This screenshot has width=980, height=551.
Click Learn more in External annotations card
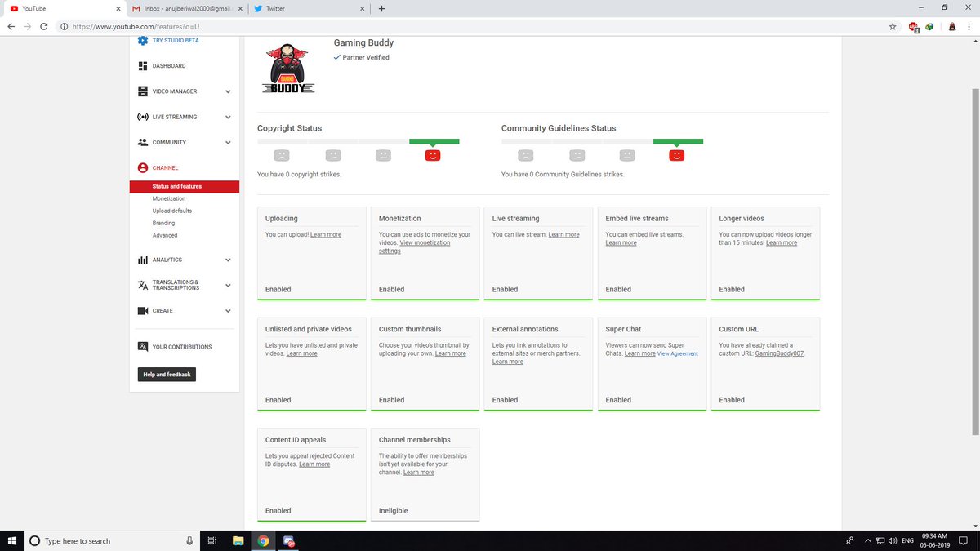point(508,362)
